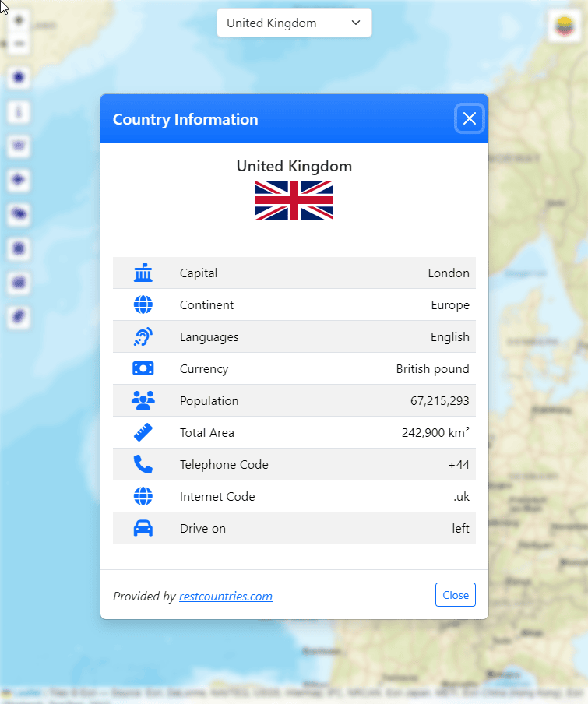The image size is (588, 704).
Task: Open the United Kingdom country dropdown
Action: [x=294, y=23]
